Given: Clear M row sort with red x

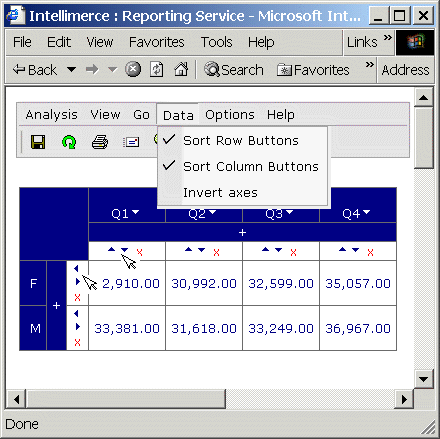Looking at the screenshot, I should [x=77, y=342].
